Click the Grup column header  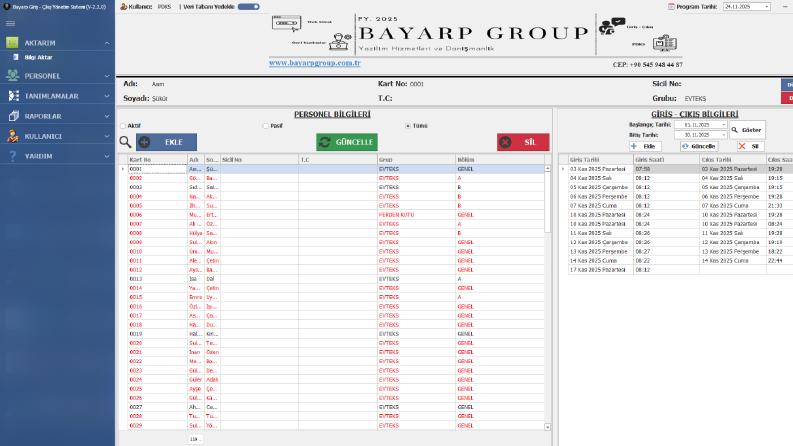[x=416, y=159]
